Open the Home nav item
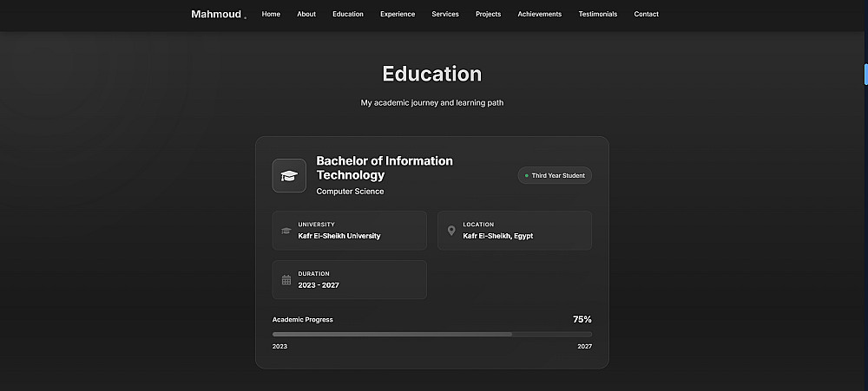 [271, 15]
